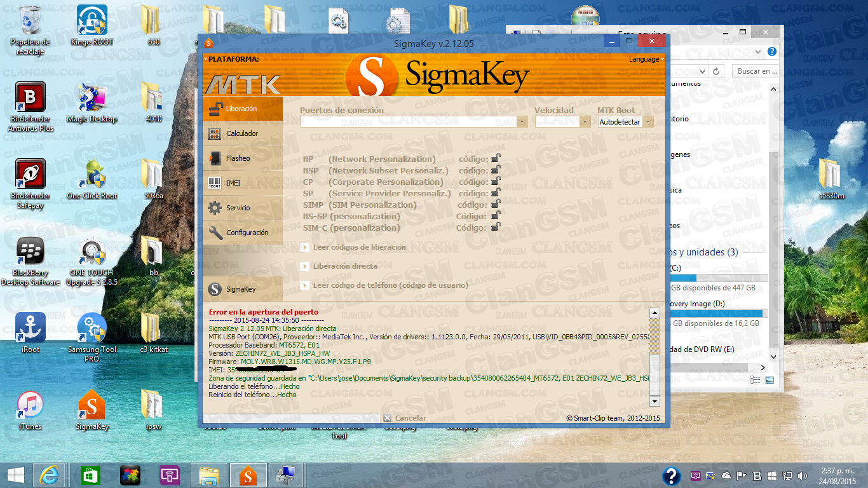This screenshot has height=488, width=868.
Task: Open the Language menu
Action: (645, 59)
